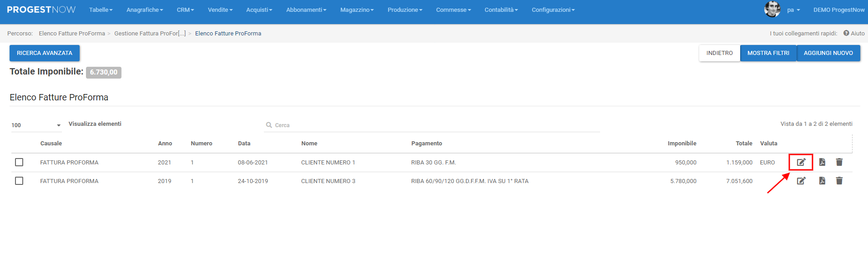Open the 'pa' user dropdown
The width and height of the screenshot is (868, 273).
pyautogui.click(x=793, y=10)
